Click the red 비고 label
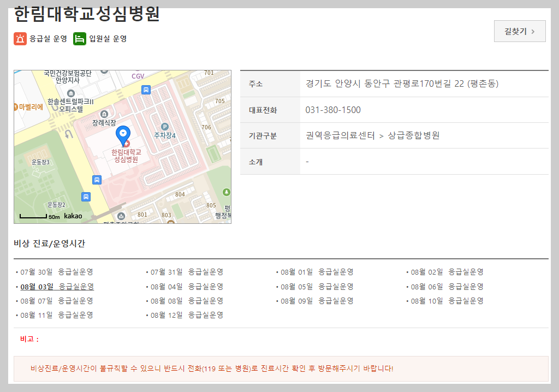559x392 pixels. click(29, 339)
